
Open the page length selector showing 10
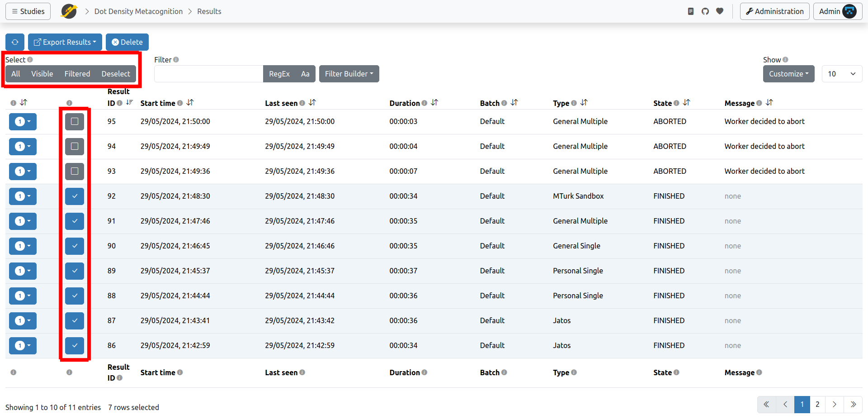[x=842, y=74]
